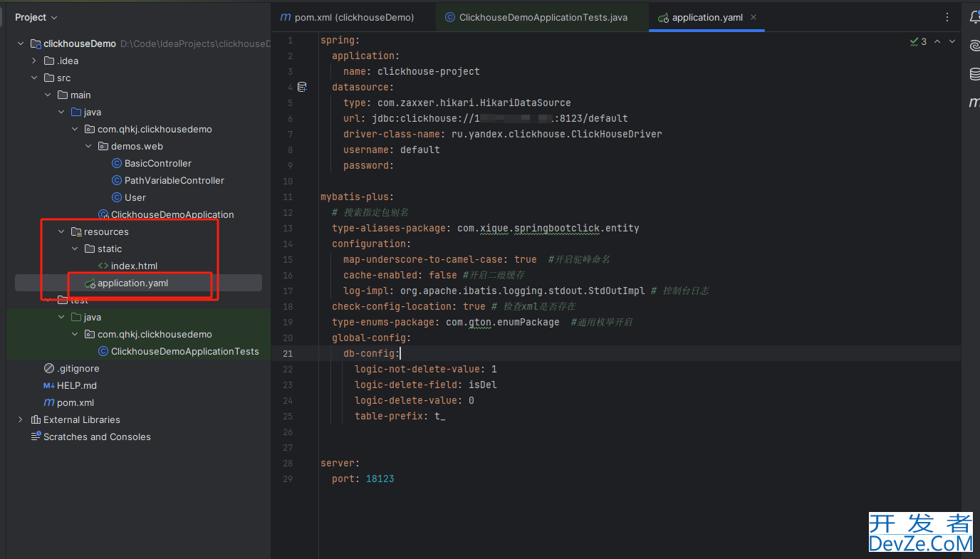Click 'com.zaxxer.hikari.HikariDataSource' type value

pos(474,103)
